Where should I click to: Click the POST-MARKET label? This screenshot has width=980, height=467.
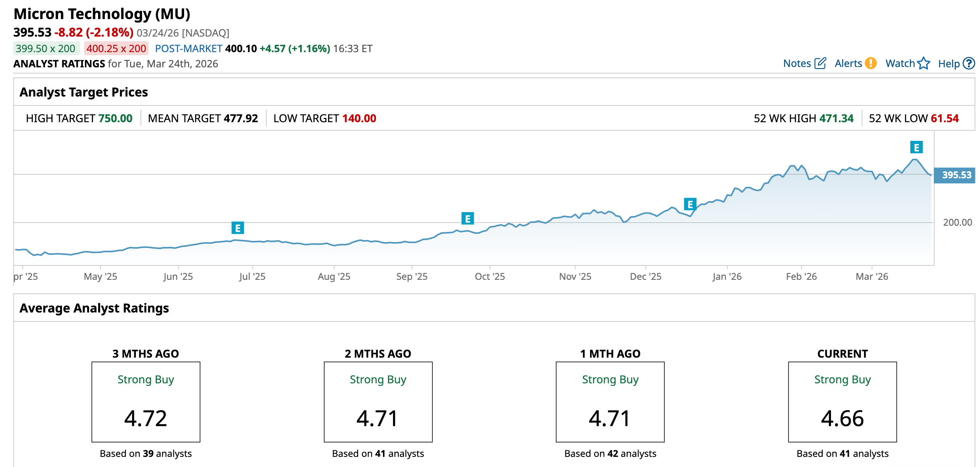[x=188, y=49]
